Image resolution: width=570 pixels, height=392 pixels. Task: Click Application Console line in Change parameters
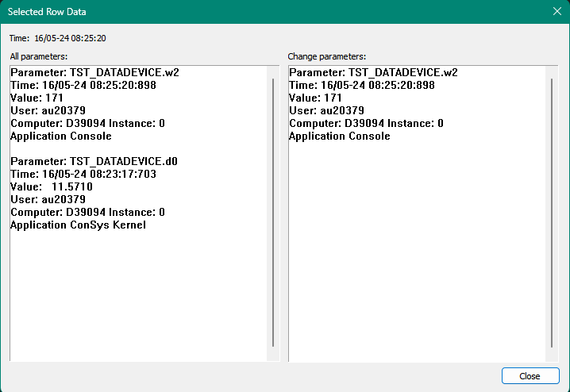click(x=339, y=136)
